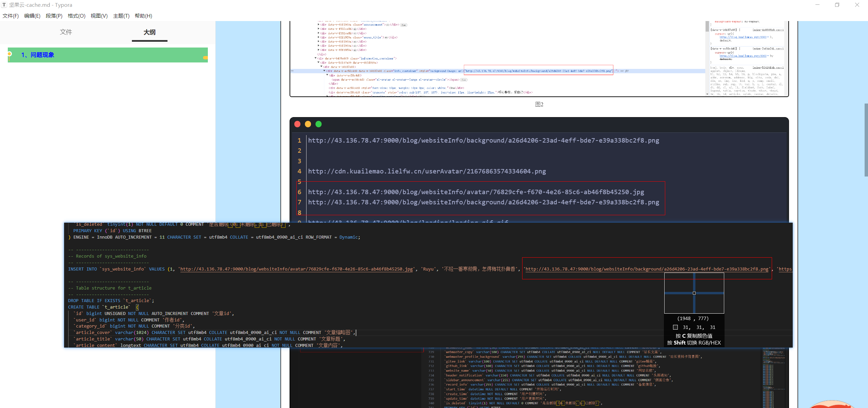
Task: Open the 主题(T) menu
Action: pyautogui.click(x=121, y=16)
